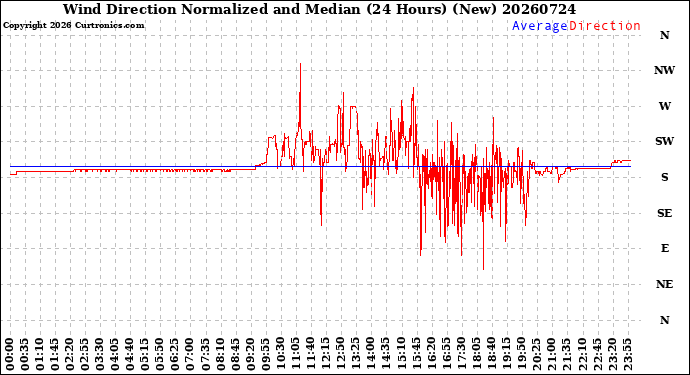Click the 'S' y-axis label
Viewport: 690px width, 375px height.
point(664,177)
